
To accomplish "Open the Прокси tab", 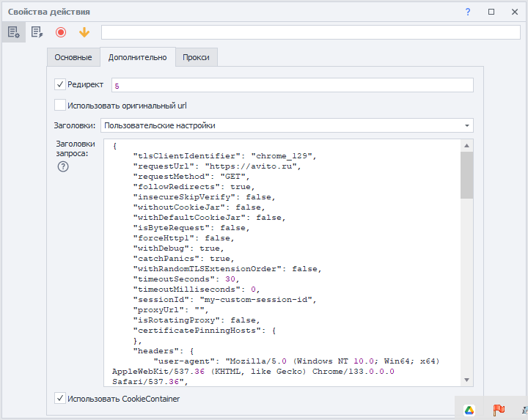I will [196, 57].
